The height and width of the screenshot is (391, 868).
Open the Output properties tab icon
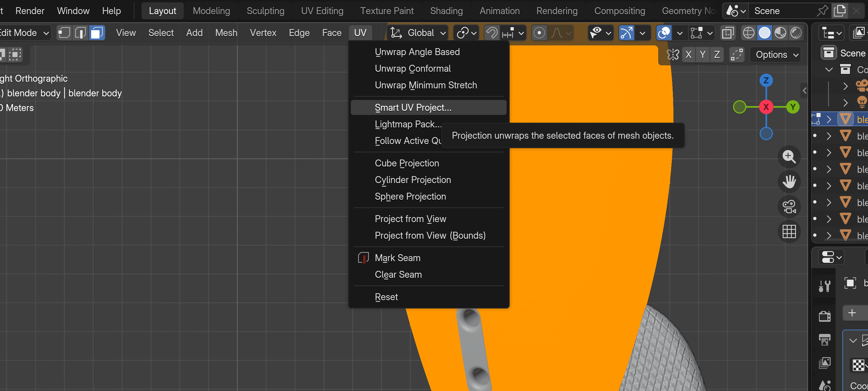point(824,340)
